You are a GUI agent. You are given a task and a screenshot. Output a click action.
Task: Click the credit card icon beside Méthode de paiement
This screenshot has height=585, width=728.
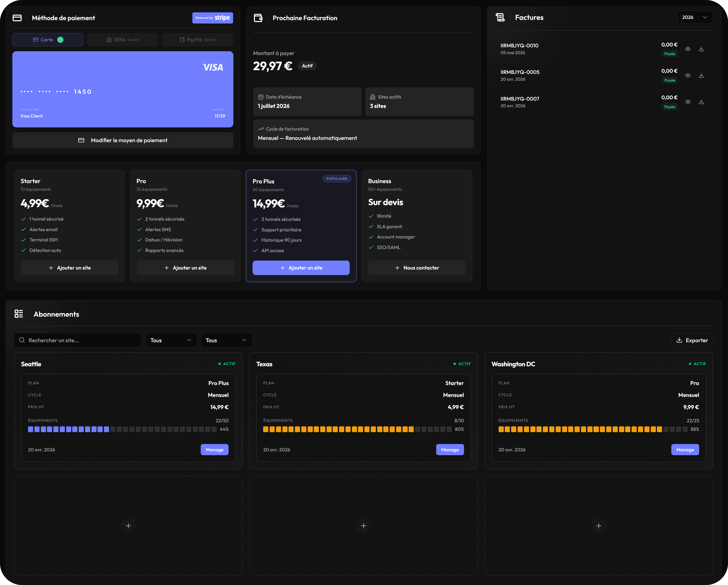coord(17,18)
